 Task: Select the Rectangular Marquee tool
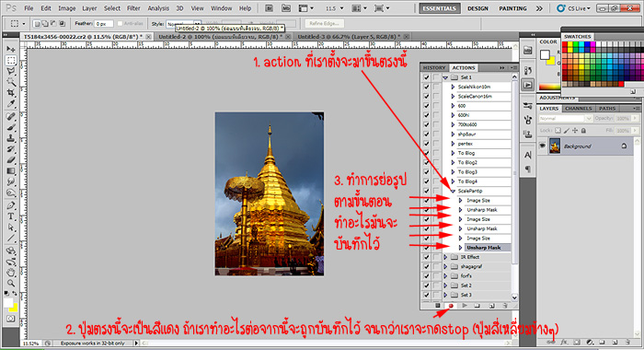[11, 61]
